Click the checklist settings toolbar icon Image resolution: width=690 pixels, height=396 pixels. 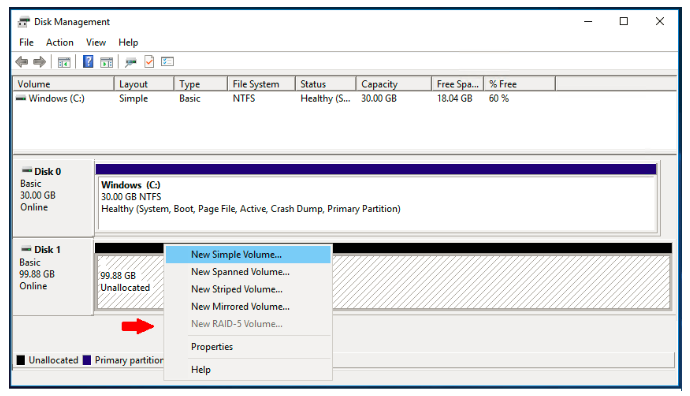(x=167, y=62)
